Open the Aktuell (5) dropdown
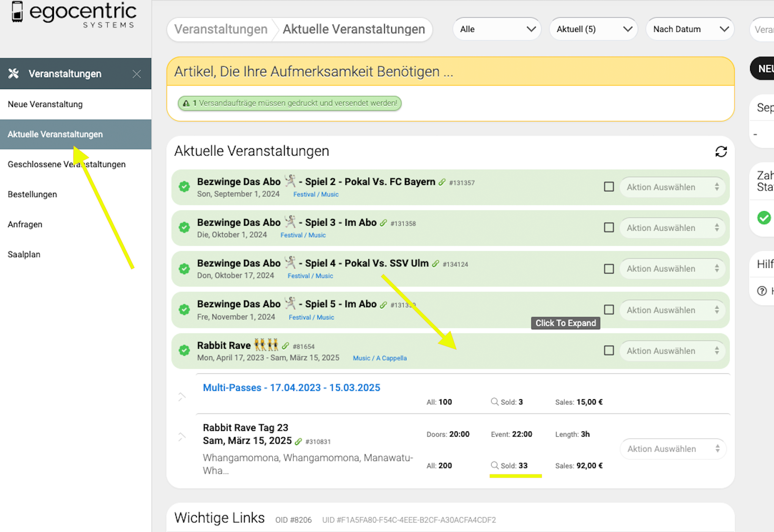The image size is (774, 532). [x=593, y=29]
